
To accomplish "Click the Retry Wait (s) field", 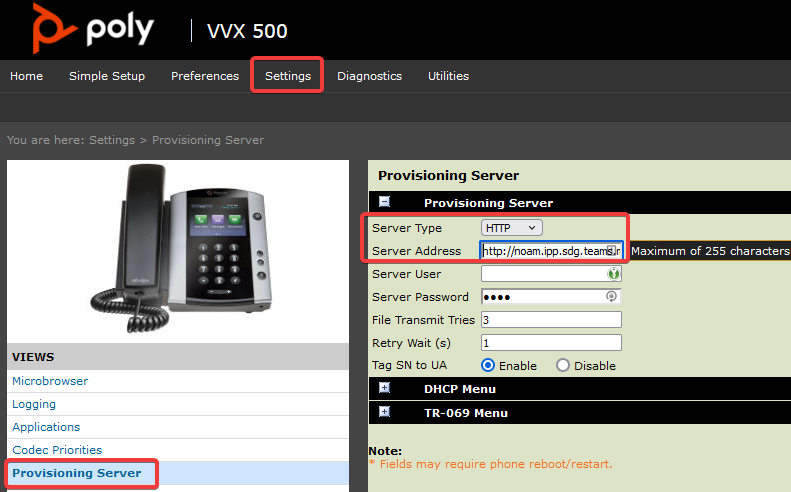I will point(551,343).
